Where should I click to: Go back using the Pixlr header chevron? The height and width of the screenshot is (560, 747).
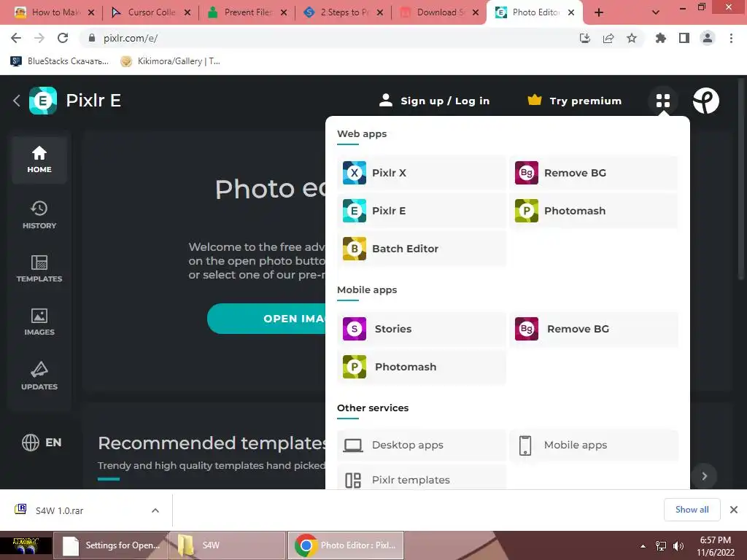coord(17,101)
